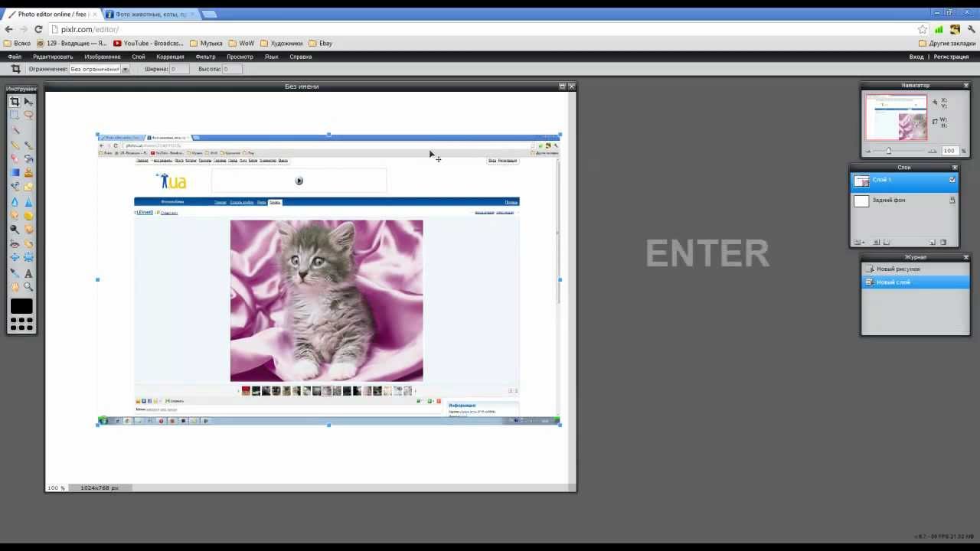Click the Высота height field
This screenshot has height=551, width=980.
click(x=233, y=69)
